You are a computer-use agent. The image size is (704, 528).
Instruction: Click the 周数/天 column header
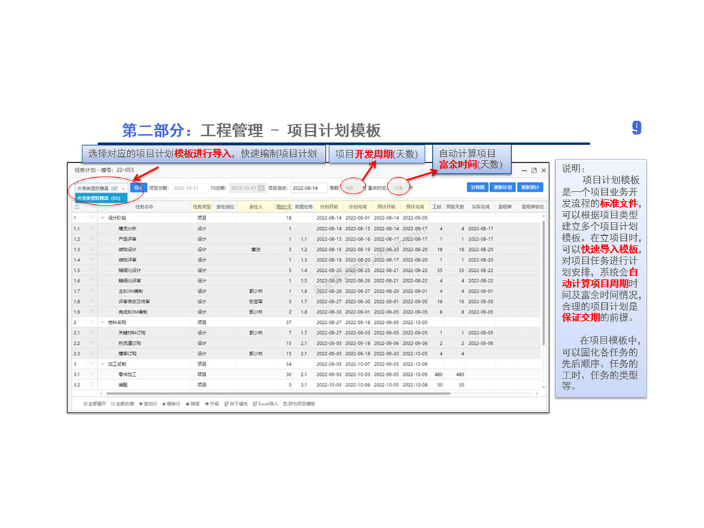[x=283, y=207]
